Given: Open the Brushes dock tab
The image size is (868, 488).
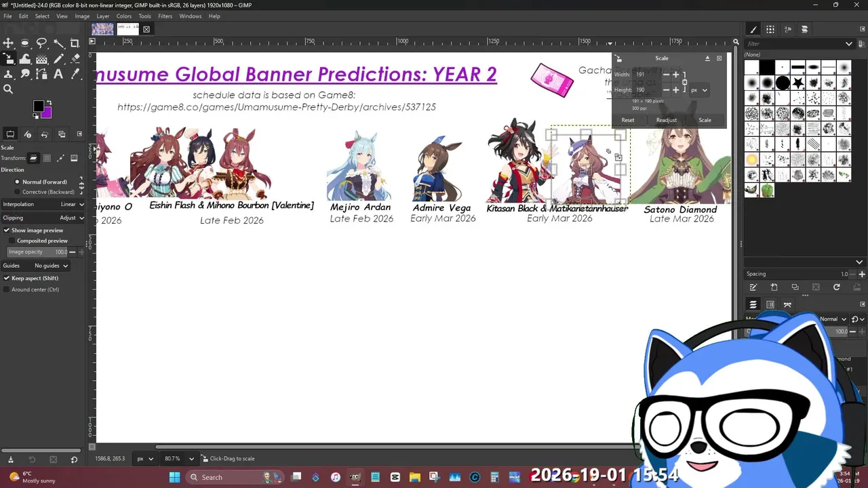Looking at the screenshot, I should tap(753, 29).
